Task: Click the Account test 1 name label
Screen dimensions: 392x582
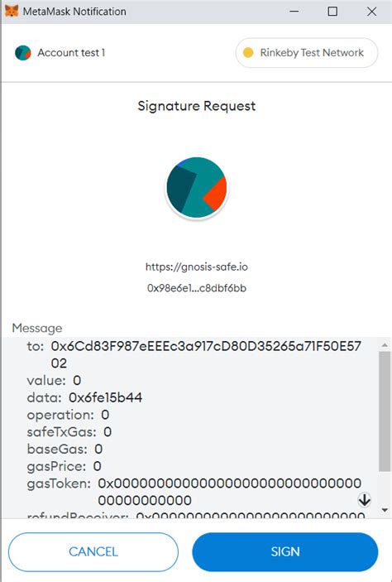Action: click(x=71, y=53)
